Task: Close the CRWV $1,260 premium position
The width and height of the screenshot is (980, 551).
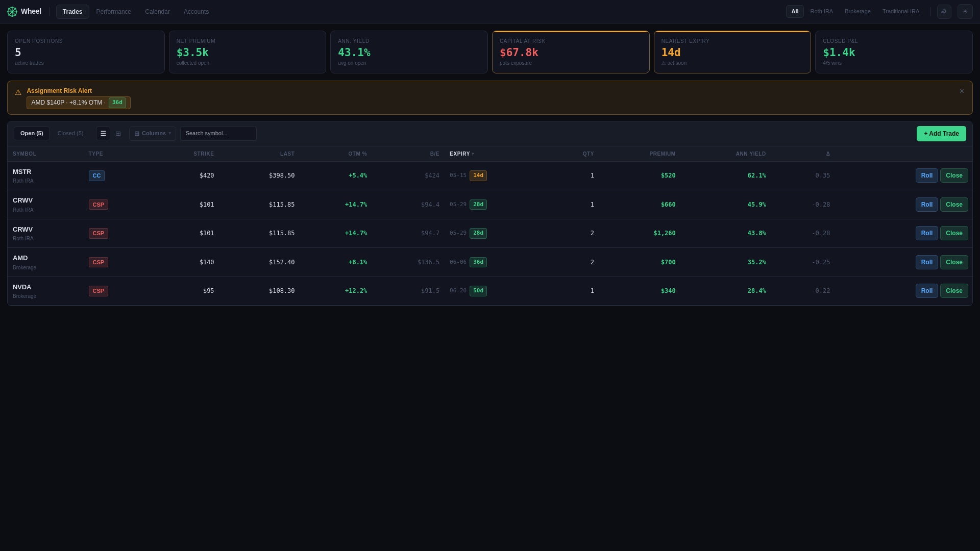Action: click(x=954, y=234)
